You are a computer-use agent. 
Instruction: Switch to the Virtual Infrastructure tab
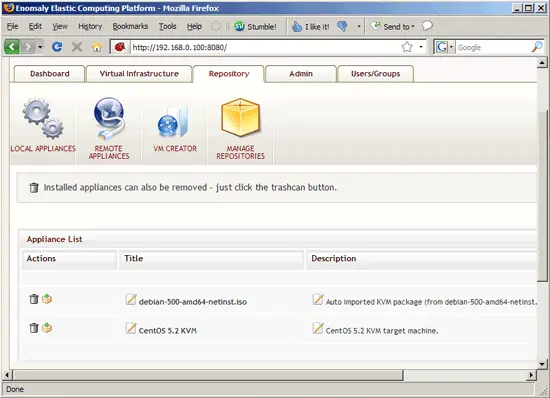click(x=139, y=74)
